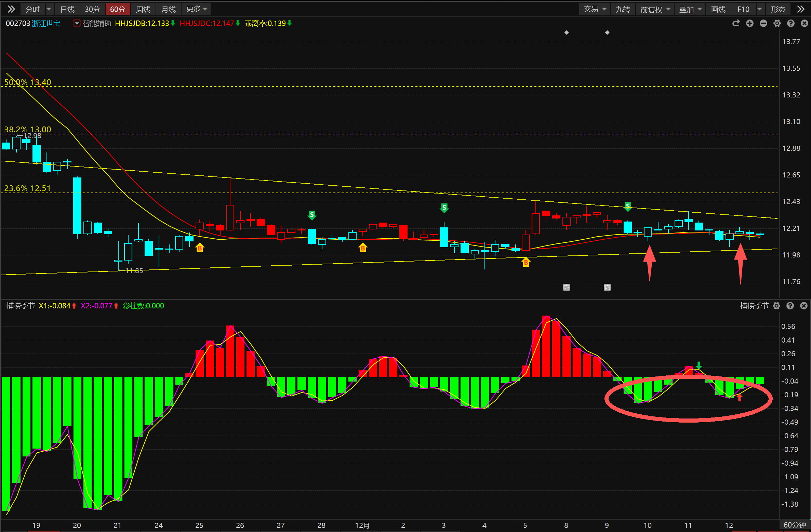Switch to 日线 daily period tab
Viewport: 811px width, 532px height.
coord(67,9)
